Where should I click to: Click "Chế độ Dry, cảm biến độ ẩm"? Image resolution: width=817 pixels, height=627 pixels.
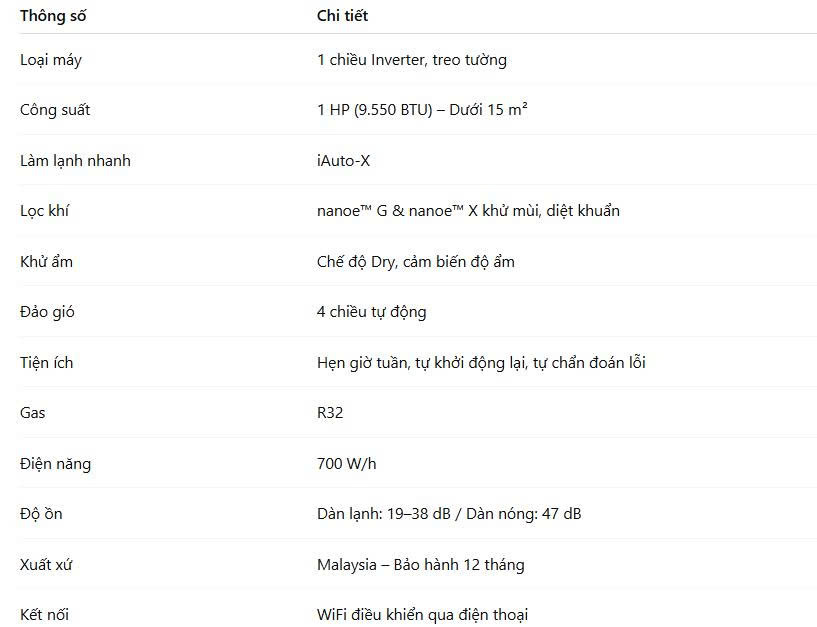click(x=415, y=262)
